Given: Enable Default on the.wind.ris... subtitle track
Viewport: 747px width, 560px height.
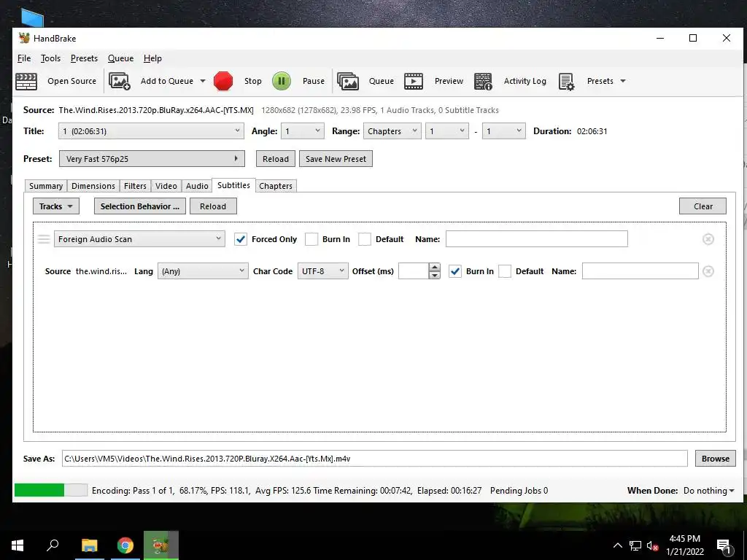Looking at the screenshot, I should [505, 271].
